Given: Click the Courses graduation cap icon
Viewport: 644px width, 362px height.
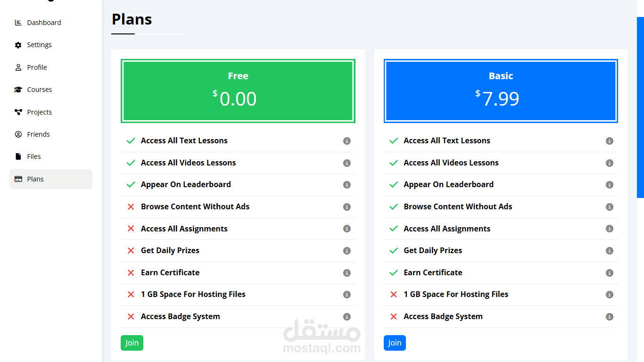Looking at the screenshot, I should [x=18, y=90].
